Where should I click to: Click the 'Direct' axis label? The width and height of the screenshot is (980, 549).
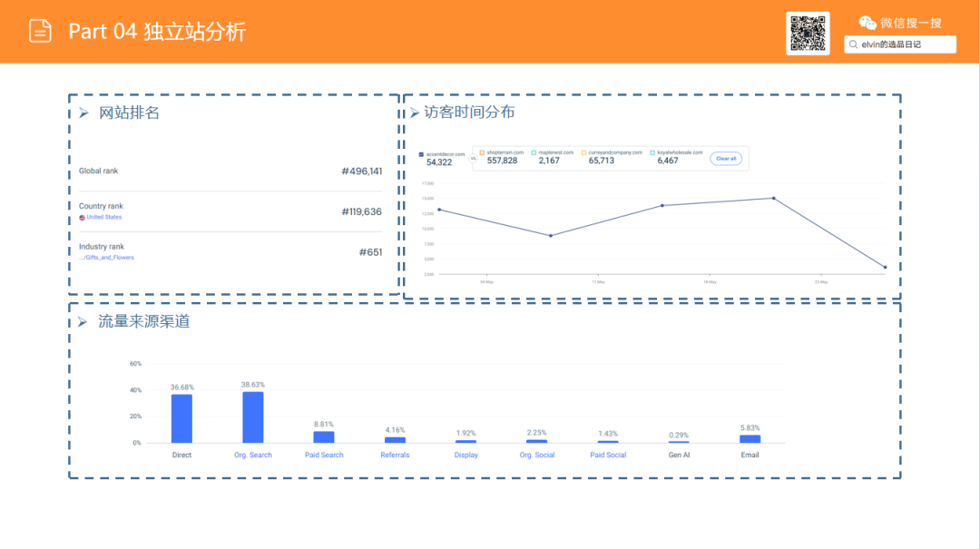pos(181,456)
